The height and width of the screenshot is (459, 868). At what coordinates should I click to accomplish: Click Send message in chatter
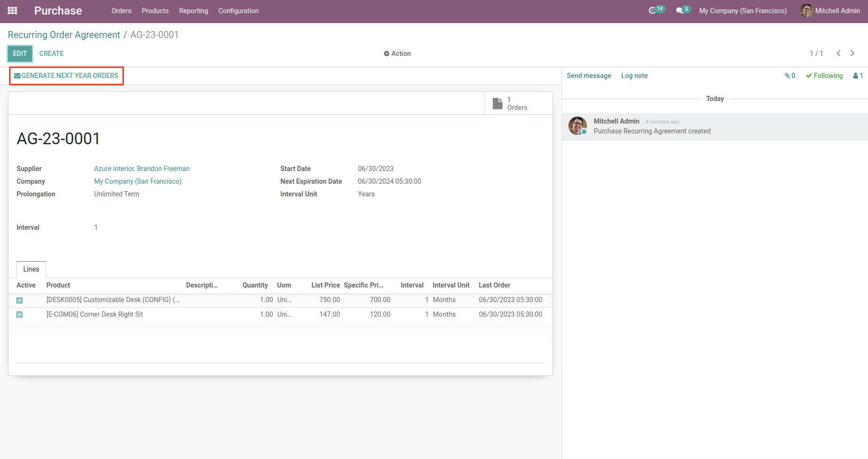point(589,76)
